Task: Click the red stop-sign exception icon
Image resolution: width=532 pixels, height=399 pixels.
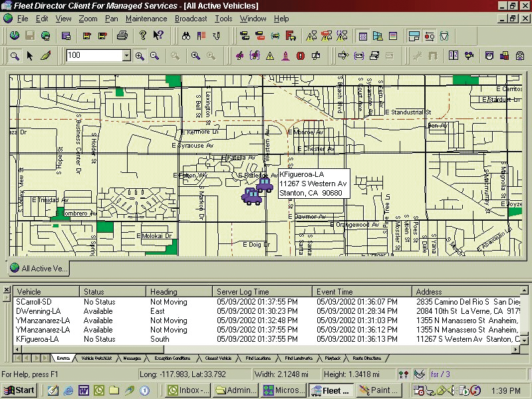Action: (x=299, y=56)
